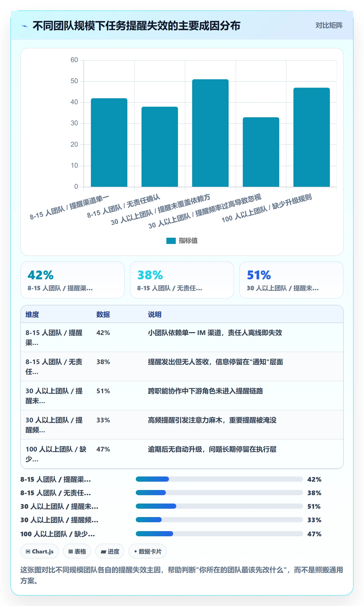Click the footer description paragraph

(x=182, y=575)
